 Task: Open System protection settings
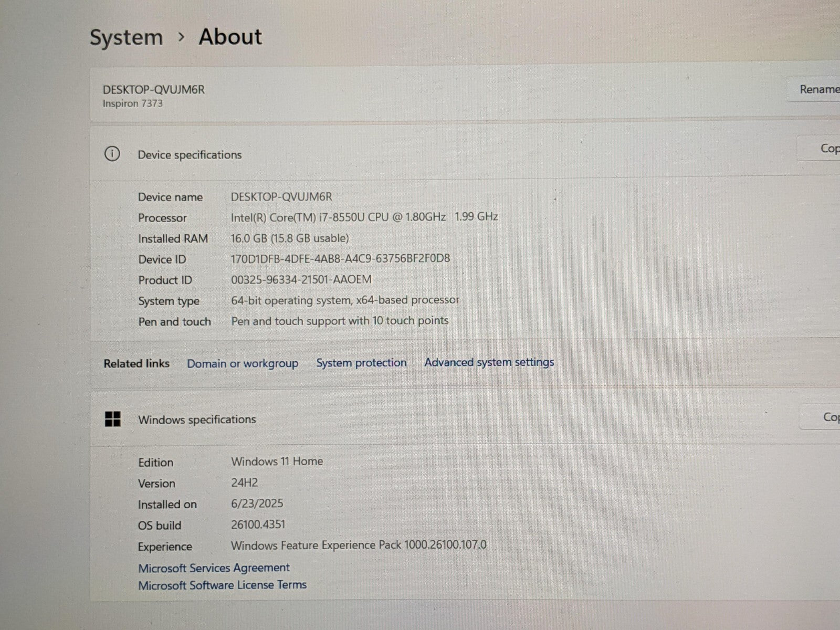pyautogui.click(x=361, y=363)
